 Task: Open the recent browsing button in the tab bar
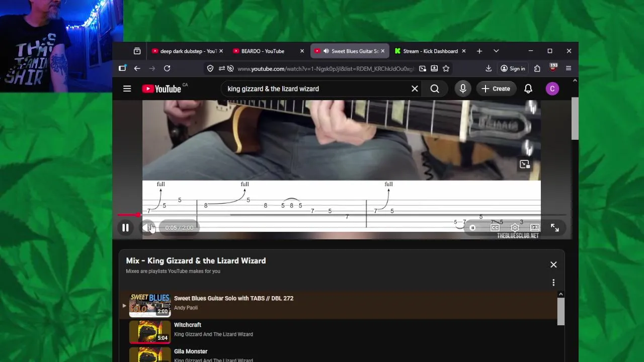pyautogui.click(x=137, y=51)
